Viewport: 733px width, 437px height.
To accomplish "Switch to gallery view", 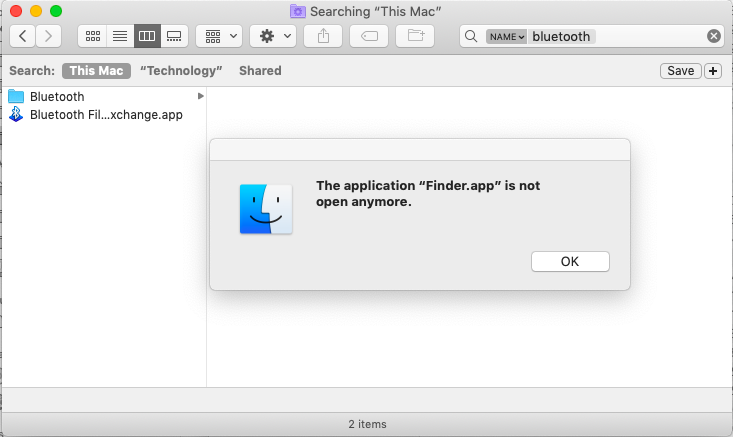I will click(x=174, y=36).
